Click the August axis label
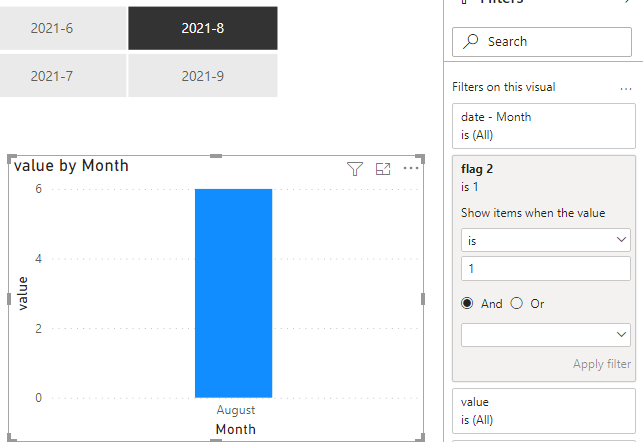643x442 pixels. [236, 410]
